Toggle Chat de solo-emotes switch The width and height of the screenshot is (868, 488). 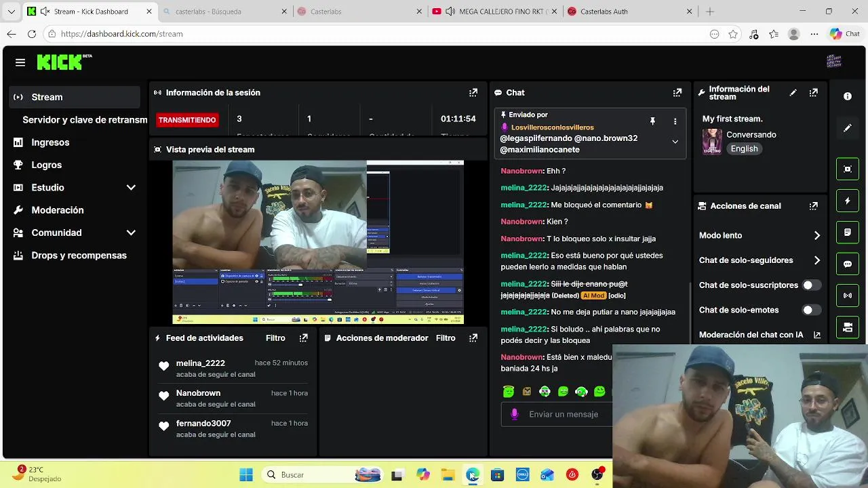coord(812,310)
